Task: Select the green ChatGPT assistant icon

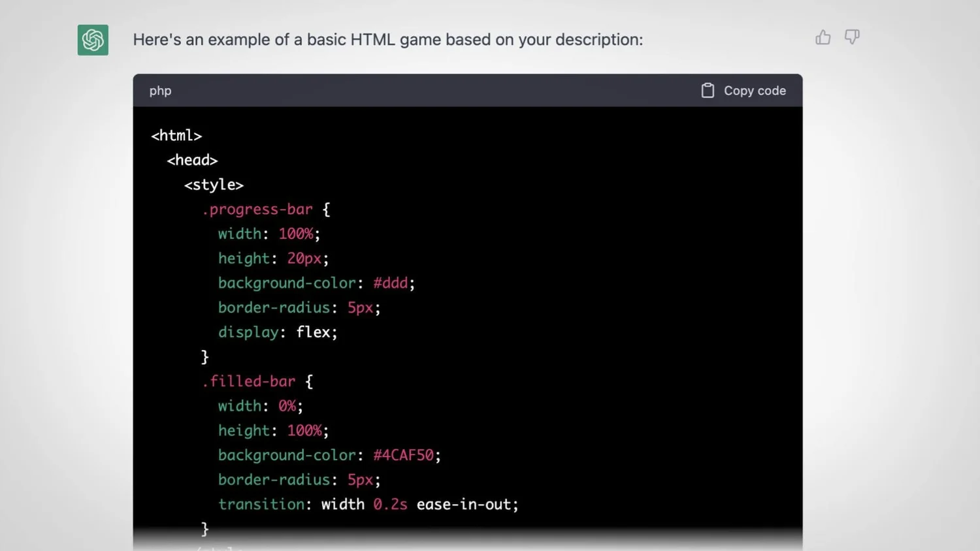Action: pyautogui.click(x=93, y=40)
